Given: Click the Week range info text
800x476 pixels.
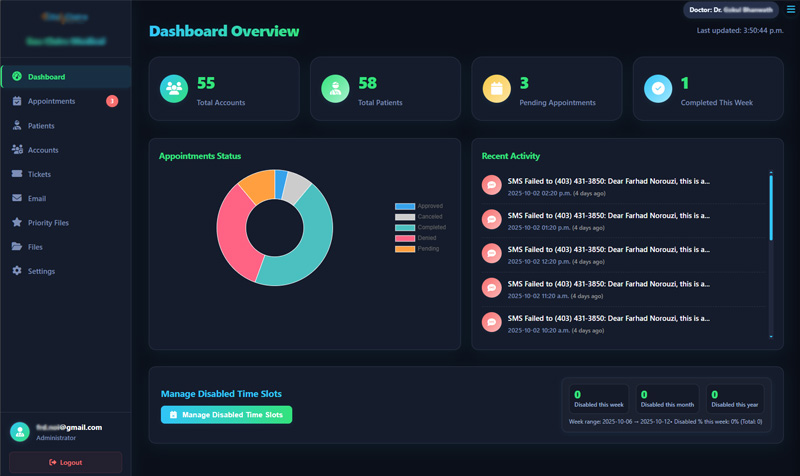Looking at the screenshot, I should 665,421.
